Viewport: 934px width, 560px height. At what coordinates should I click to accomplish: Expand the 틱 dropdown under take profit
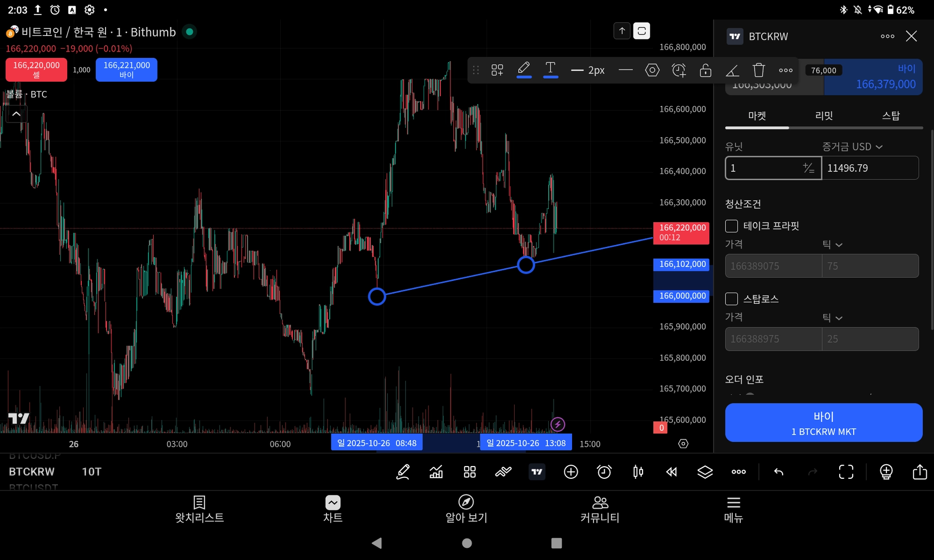(832, 245)
